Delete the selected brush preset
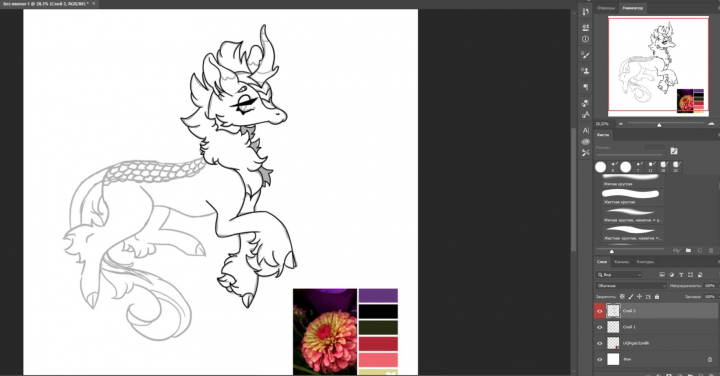This screenshot has width=720, height=376. click(711, 251)
